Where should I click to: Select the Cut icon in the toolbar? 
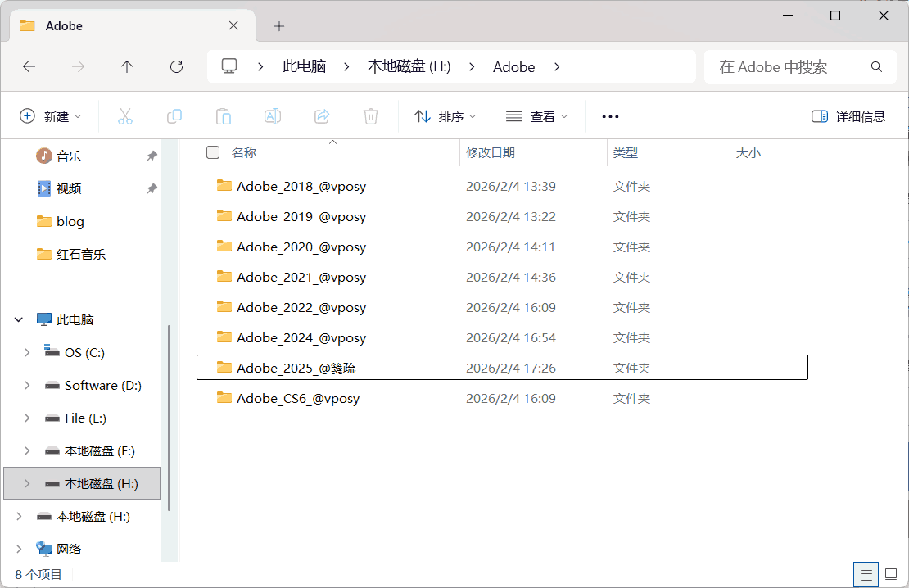(x=124, y=116)
